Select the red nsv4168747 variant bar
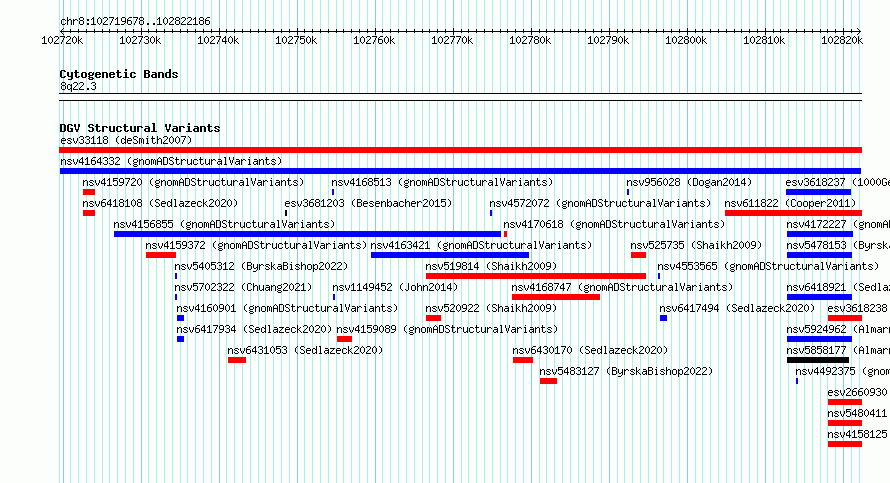The width and height of the screenshot is (890, 483). pyautogui.click(x=556, y=297)
